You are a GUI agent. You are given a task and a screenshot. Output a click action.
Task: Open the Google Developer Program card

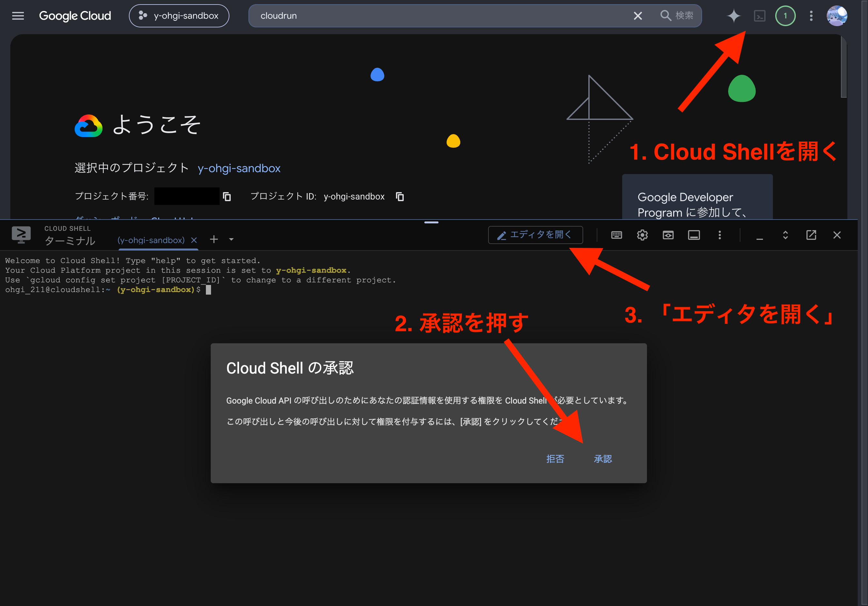697,197
